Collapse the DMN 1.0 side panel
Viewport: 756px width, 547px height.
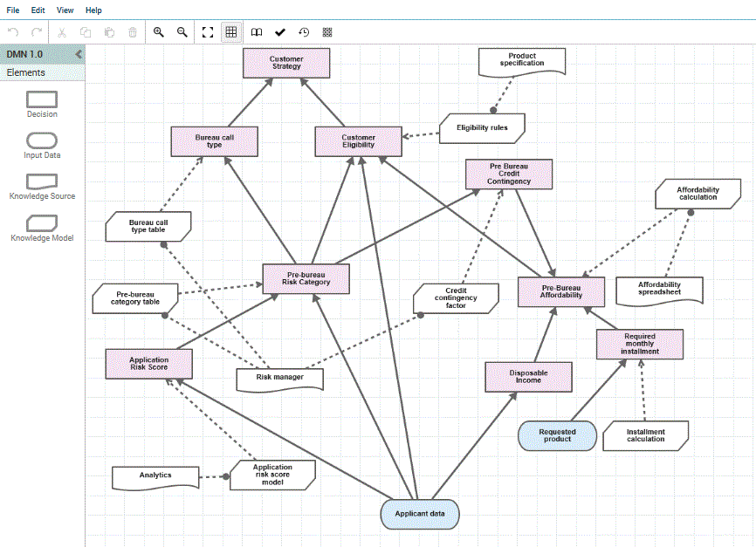pos(78,54)
